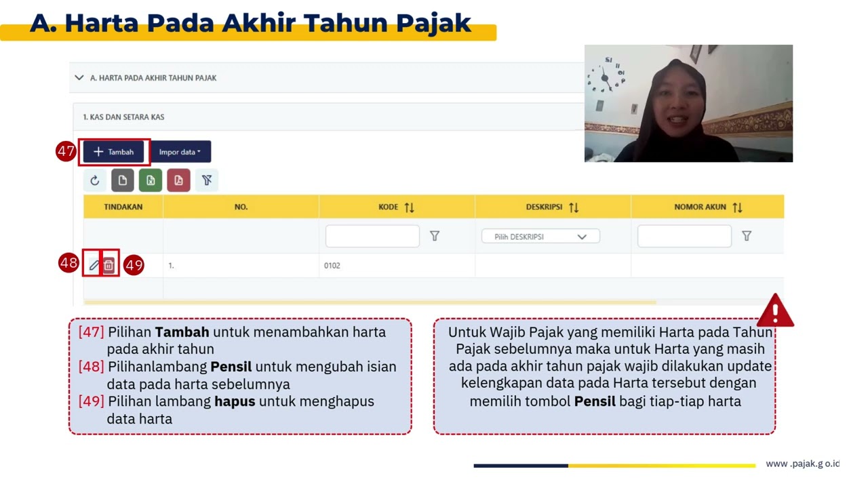Click the Tambah button to add an asset
This screenshot has height=488, width=868.
114,152
